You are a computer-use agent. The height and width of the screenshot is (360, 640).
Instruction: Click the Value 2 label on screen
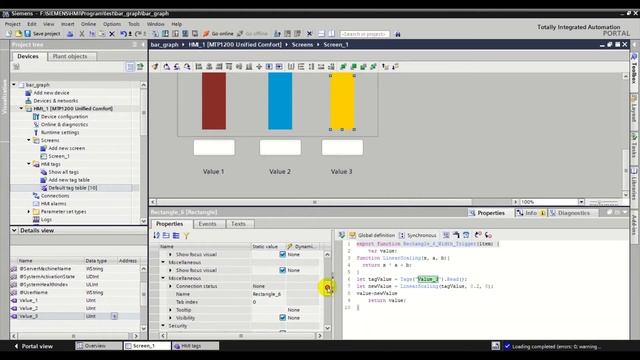(280, 172)
